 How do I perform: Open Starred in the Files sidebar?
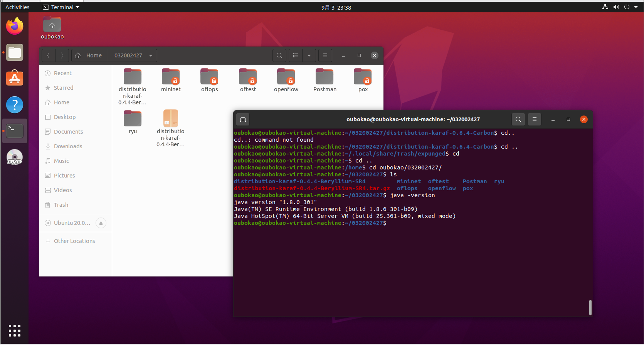(76, 88)
